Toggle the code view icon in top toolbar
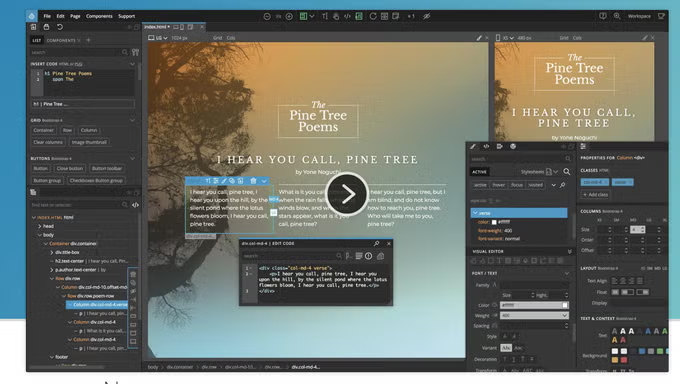680x384 pixels. click(x=347, y=16)
